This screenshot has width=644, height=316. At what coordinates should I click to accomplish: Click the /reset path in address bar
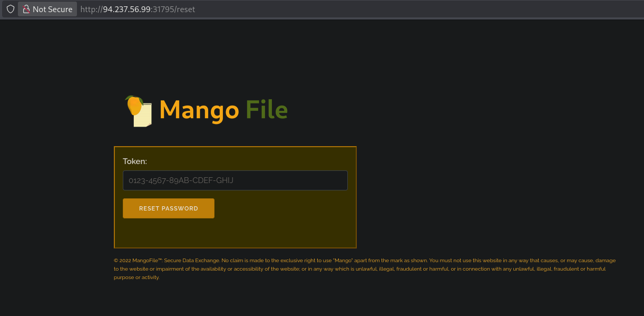[184, 9]
